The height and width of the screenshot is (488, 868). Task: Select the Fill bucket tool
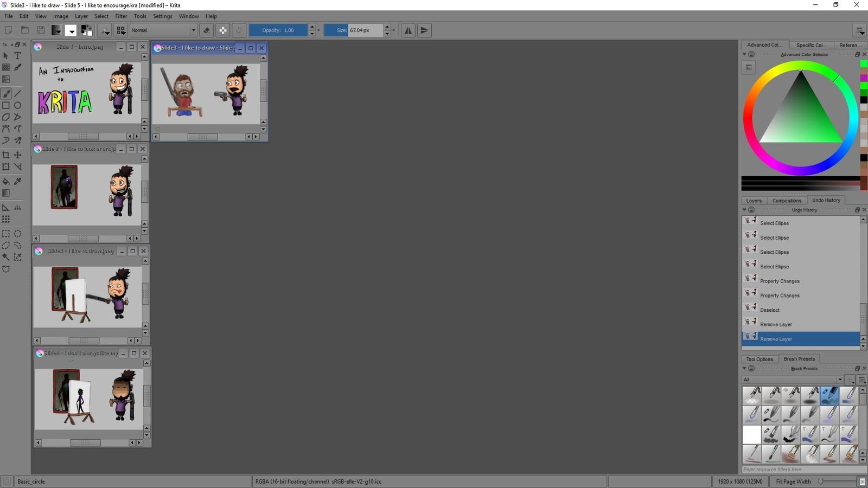(6, 181)
